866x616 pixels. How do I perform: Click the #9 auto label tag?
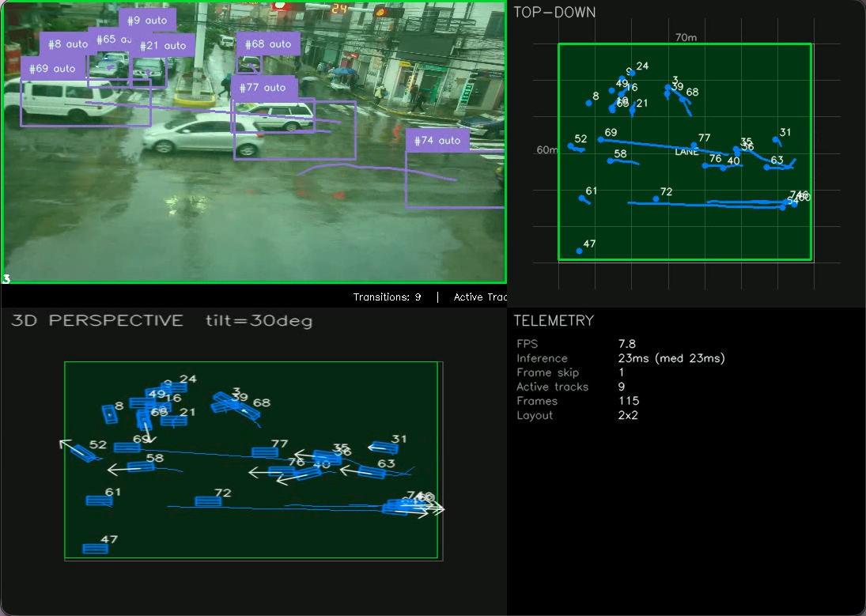tap(147, 21)
